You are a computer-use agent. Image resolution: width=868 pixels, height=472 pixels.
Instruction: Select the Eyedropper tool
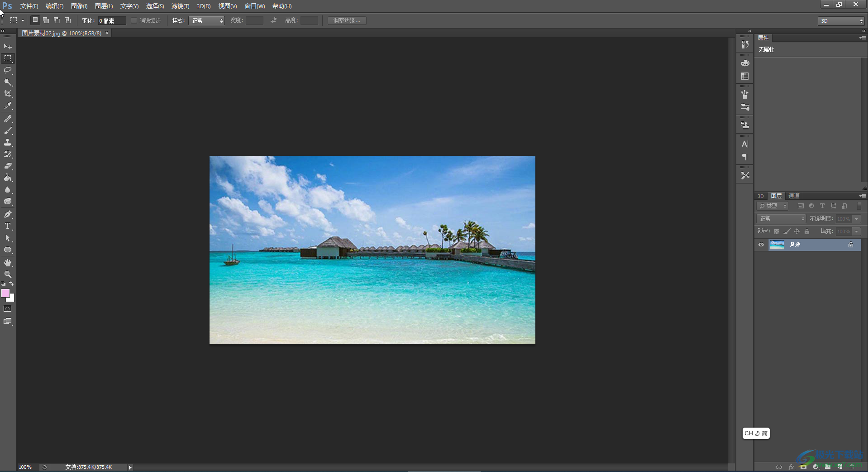8,106
